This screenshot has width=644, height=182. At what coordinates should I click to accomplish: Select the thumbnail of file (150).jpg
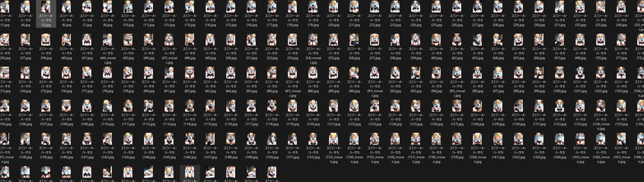pos(272,139)
